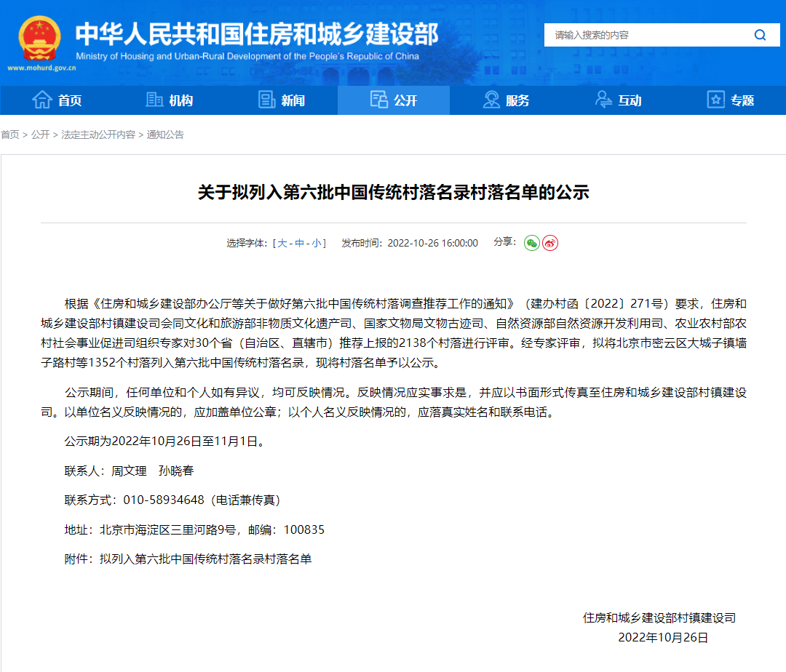The image size is (786, 672).
Task: Click the signature 住房和城乡建设部村镇建设司
Action: 659,618
